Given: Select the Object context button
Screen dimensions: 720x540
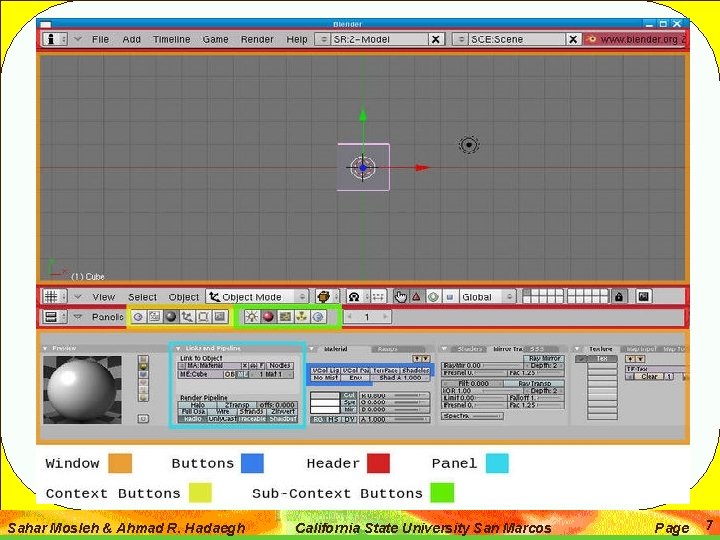Looking at the screenshot, I should pos(187,317).
